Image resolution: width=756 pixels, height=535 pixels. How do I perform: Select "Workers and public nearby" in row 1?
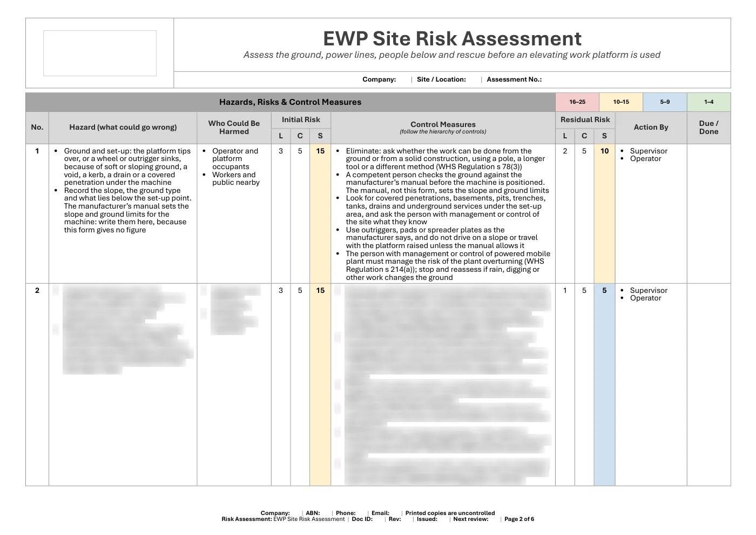click(236, 179)
